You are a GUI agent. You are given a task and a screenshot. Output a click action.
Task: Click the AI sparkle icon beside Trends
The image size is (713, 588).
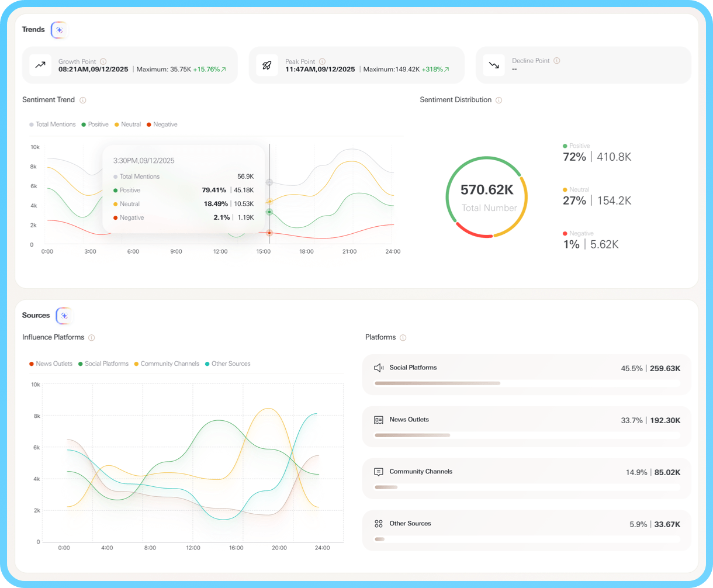59,30
